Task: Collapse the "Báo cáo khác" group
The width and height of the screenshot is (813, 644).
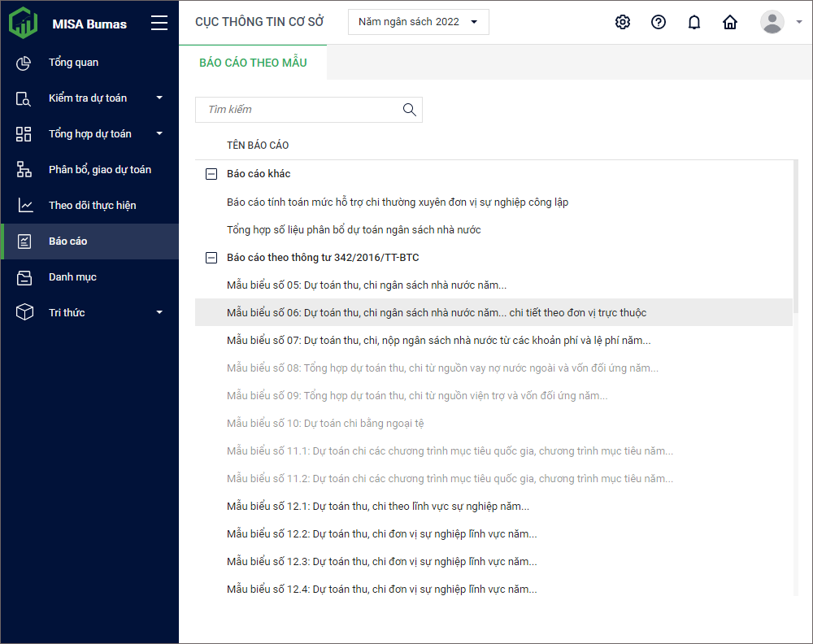Action: (211, 174)
